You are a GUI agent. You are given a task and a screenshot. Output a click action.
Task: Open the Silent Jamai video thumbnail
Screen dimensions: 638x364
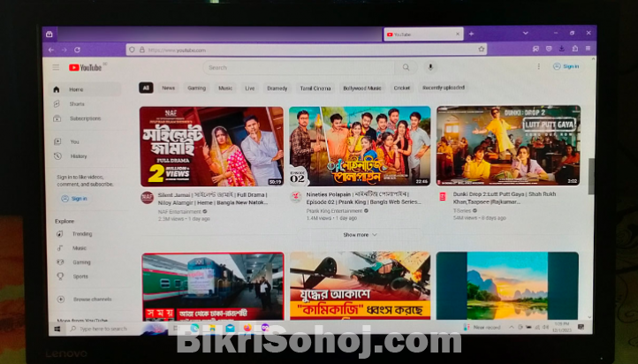click(x=211, y=147)
